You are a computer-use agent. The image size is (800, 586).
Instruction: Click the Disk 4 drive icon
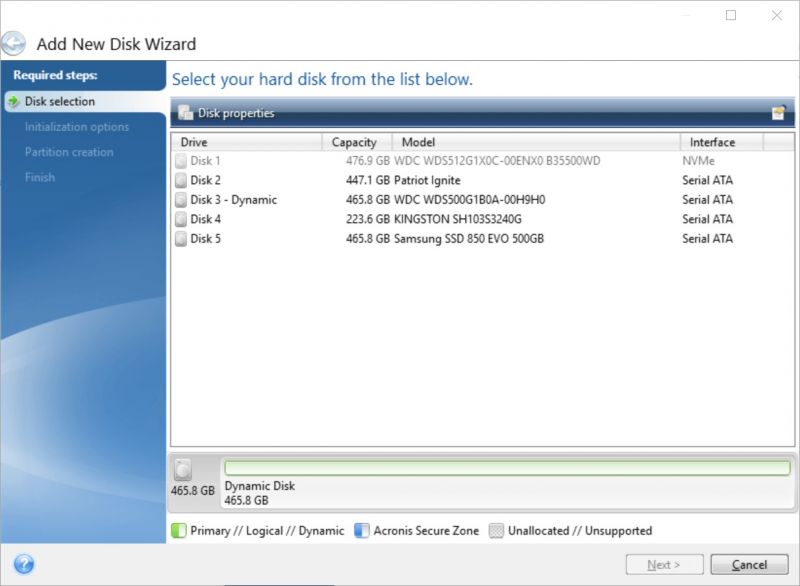pos(181,219)
